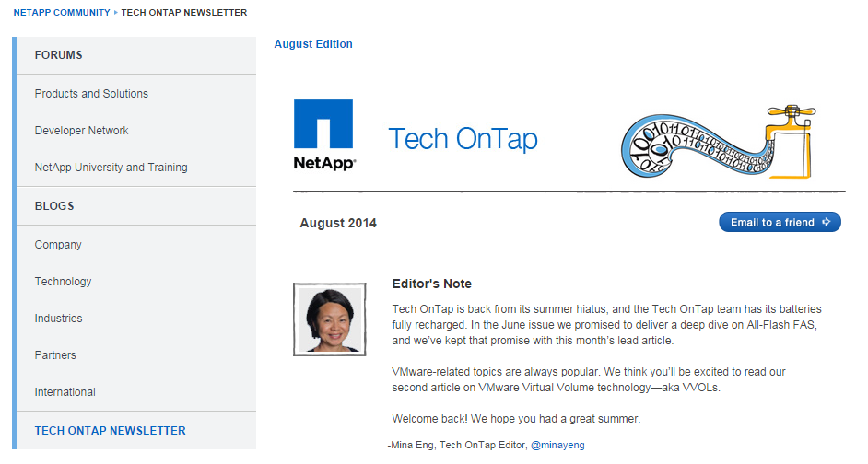Open the Technology blog link

point(63,282)
